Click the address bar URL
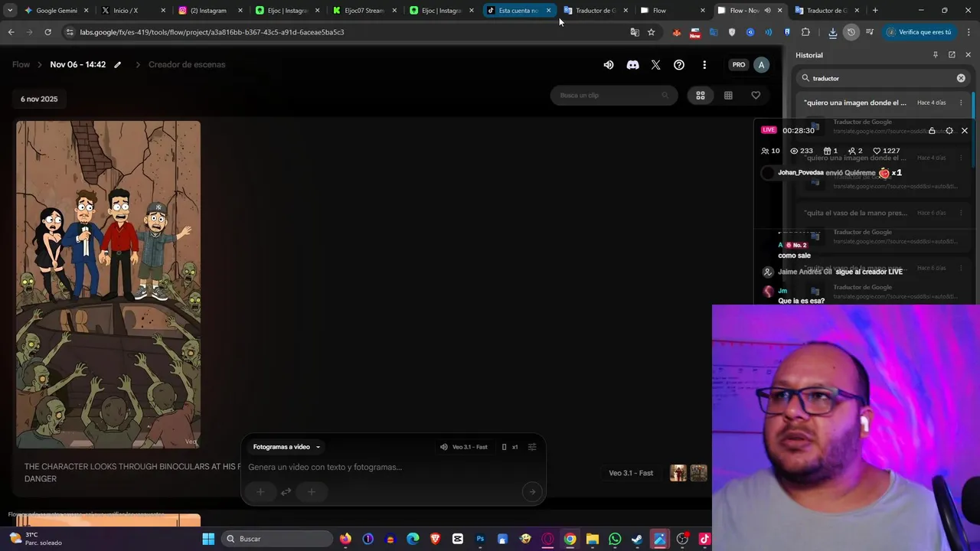This screenshot has width=980, height=551. click(x=212, y=32)
